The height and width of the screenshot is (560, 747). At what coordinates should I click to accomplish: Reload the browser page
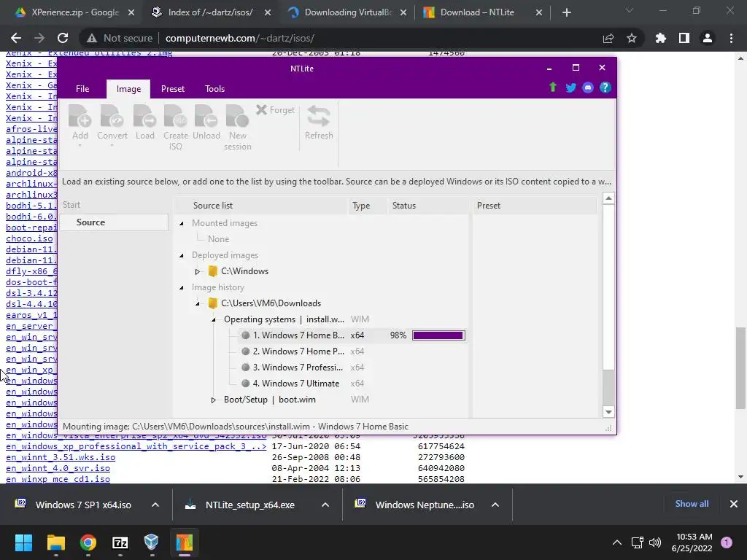(x=63, y=38)
